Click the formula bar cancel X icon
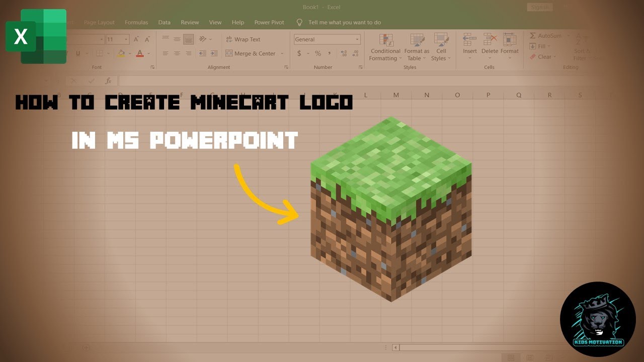644x362 pixels. pyautogui.click(x=74, y=80)
